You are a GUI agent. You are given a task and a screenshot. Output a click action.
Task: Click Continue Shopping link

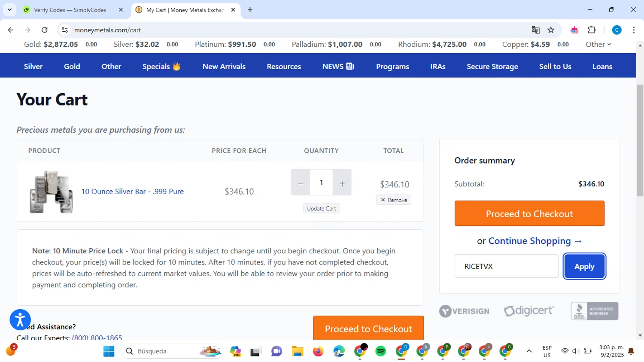(x=535, y=241)
